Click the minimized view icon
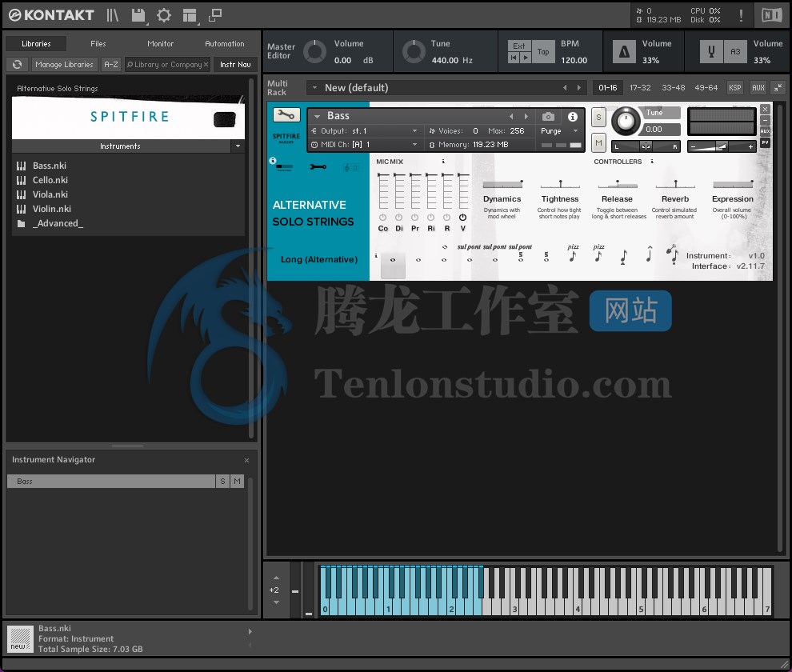 [215, 15]
